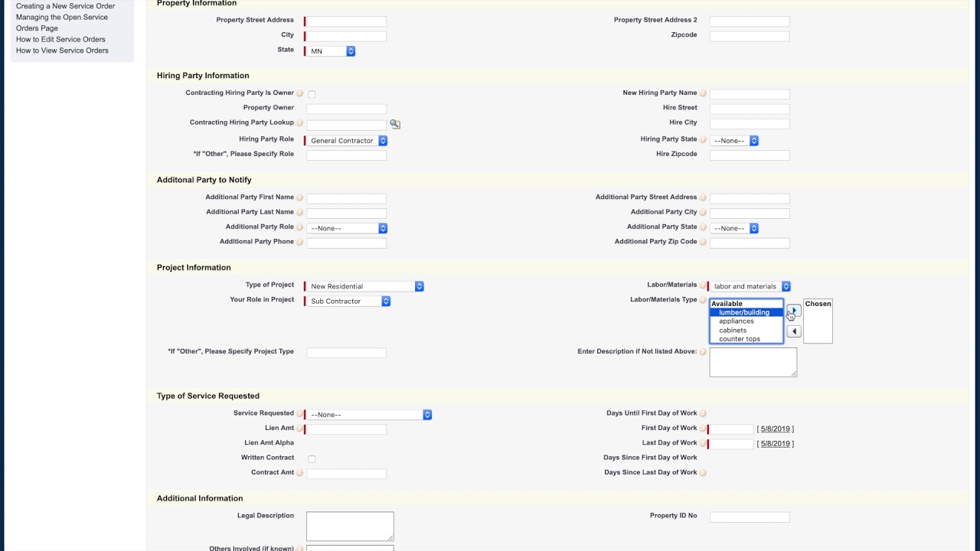Open help bubble beside Additional Party City
The height and width of the screenshot is (551, 980).
click(x=703, y=213)
